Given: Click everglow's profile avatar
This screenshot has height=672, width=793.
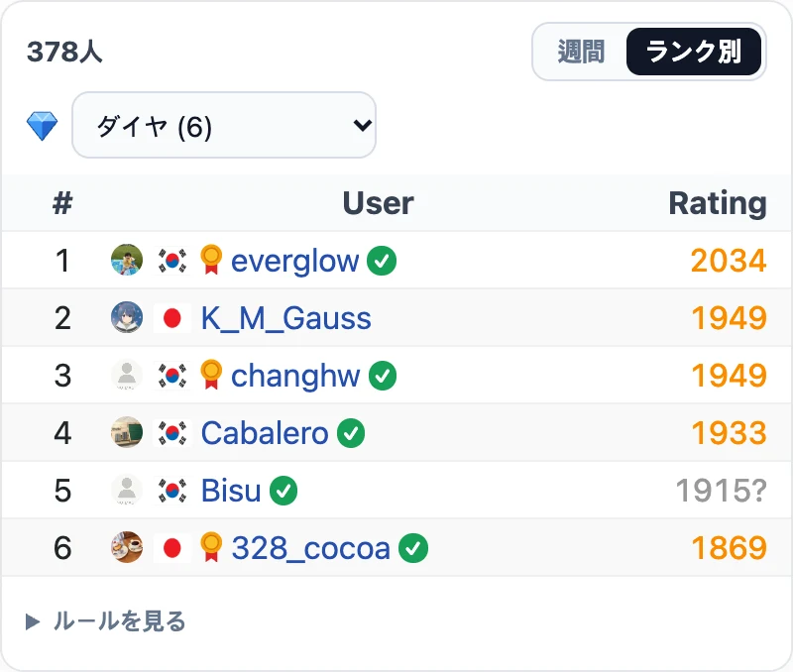Looking at the screenshot, I should click(127, 261).
